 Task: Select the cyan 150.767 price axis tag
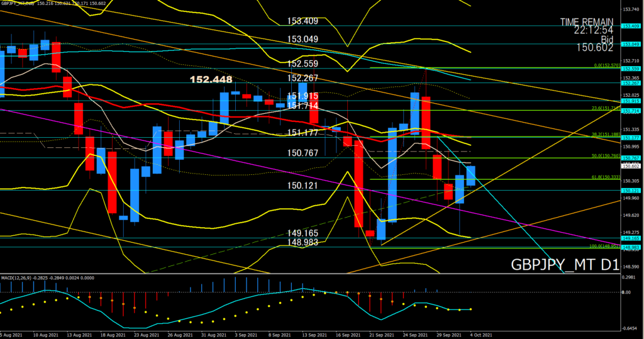631,158
